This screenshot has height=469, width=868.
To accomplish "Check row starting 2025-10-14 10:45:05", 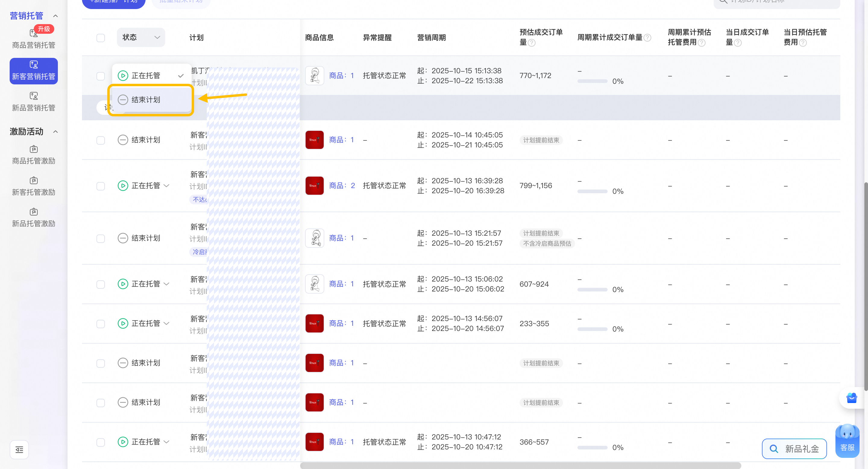I will point(100,140).
